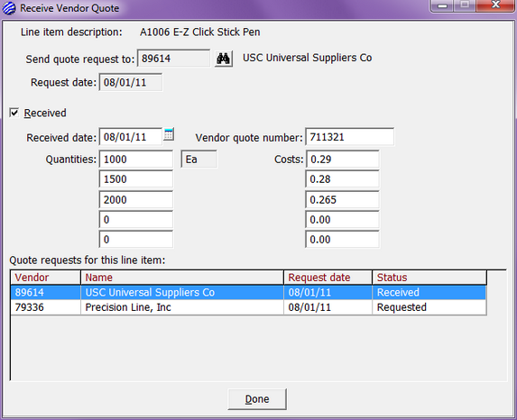Click the cost field showing 0.29
This screenshot has height=420, width=517.
click(x=342, y=160)
